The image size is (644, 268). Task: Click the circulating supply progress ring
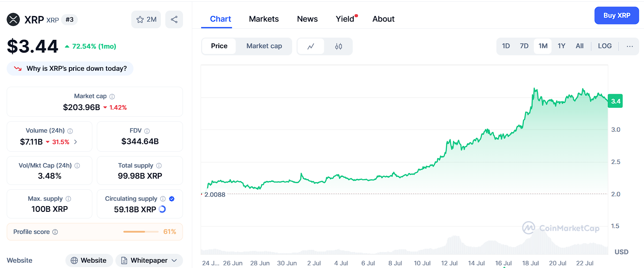162,209
